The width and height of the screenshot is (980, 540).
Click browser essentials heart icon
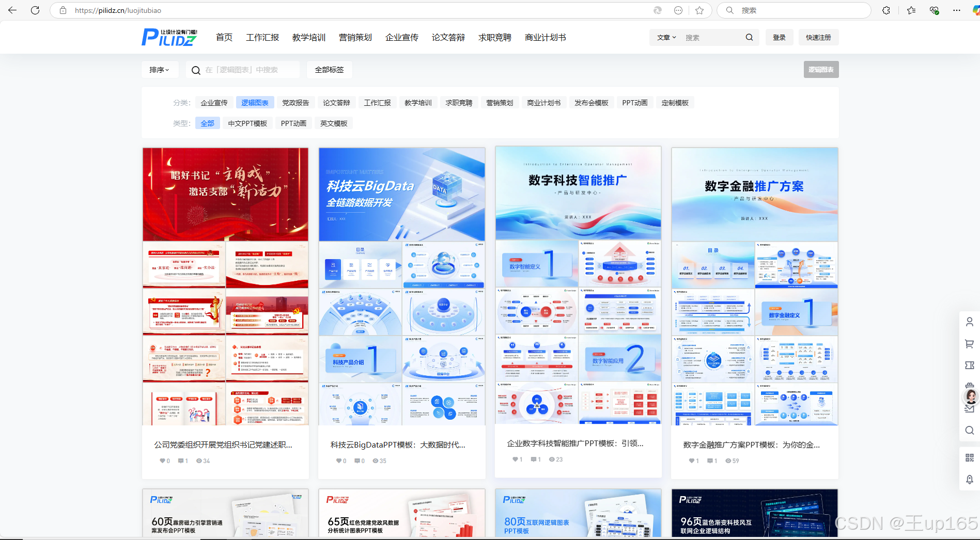point(934,10)
